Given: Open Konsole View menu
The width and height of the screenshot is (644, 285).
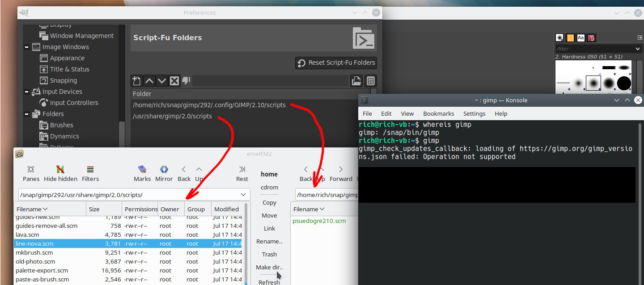Looking at the screenshot, I should [407, 113].
